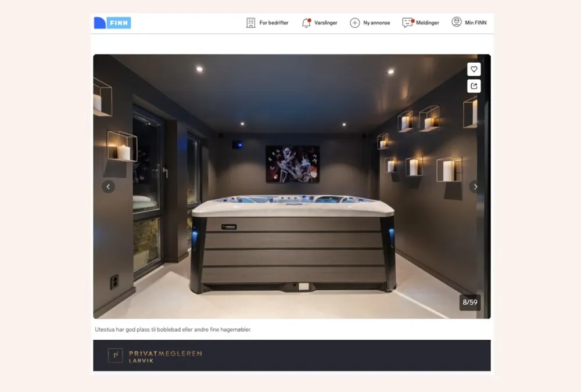Viewport: 581px width, 392px height.
Task: Click the profile avatar icon for Min FINN
Action: pos(457,22)
